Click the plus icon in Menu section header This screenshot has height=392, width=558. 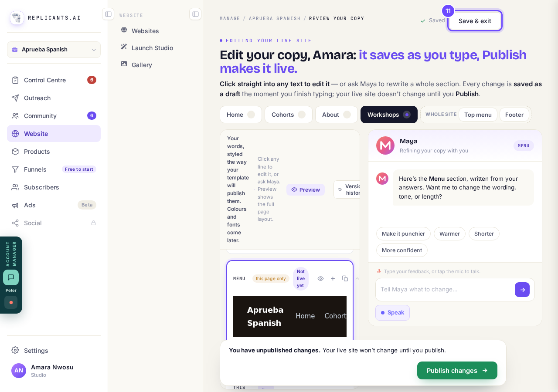click(x=333, y=279)
